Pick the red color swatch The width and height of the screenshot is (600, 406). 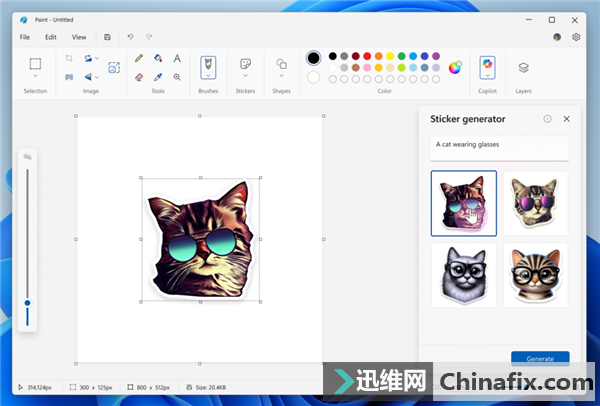[x=368, y=56]
